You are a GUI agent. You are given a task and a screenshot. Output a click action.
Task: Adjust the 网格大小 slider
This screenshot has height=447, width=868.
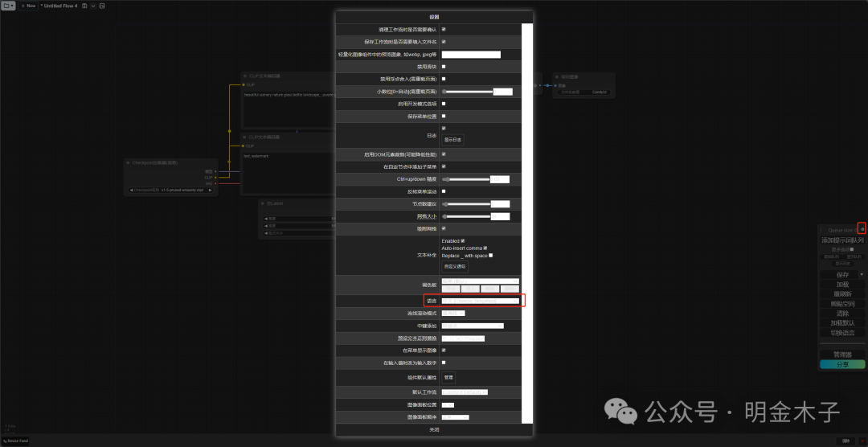466,216
